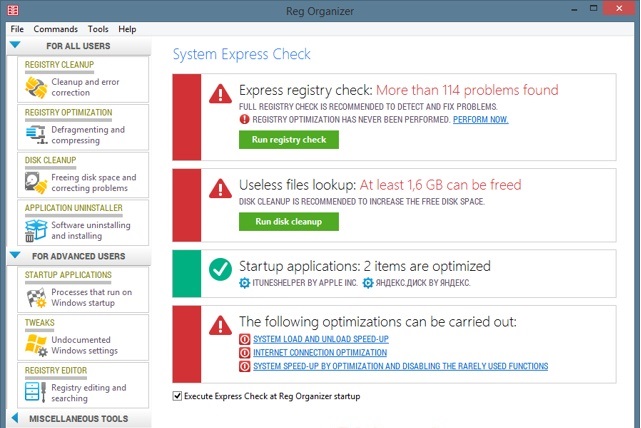Image resolution: width=641 pixels, height=428 pixels.
Task: Open the Disk Cleanup hard drive icon
Action: point(36,182)
